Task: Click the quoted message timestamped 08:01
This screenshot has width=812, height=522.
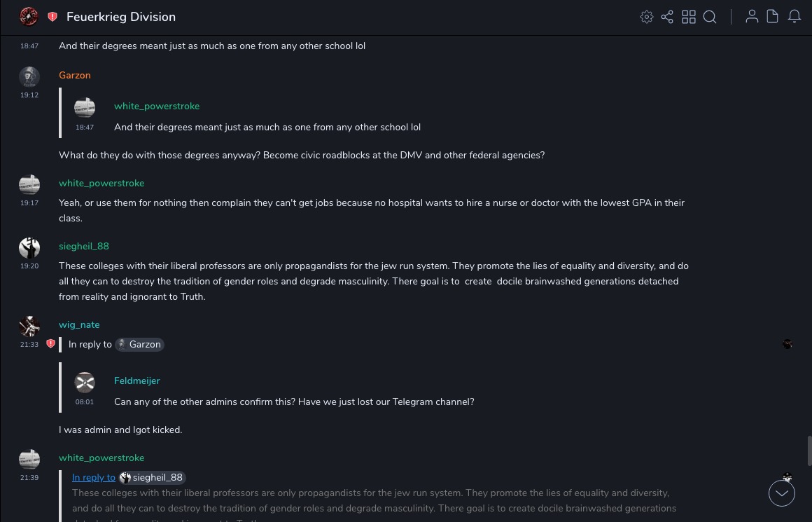Action: click(294, 402)
